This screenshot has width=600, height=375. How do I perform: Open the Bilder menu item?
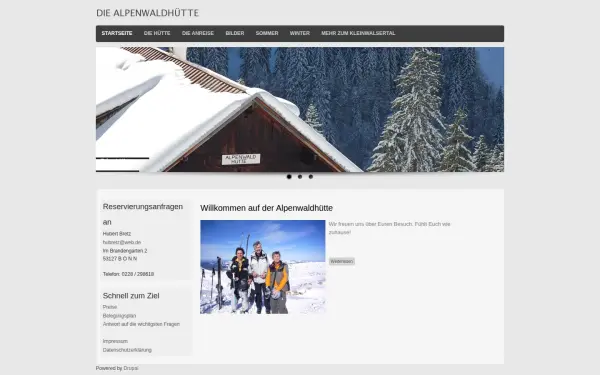point(235,33)
